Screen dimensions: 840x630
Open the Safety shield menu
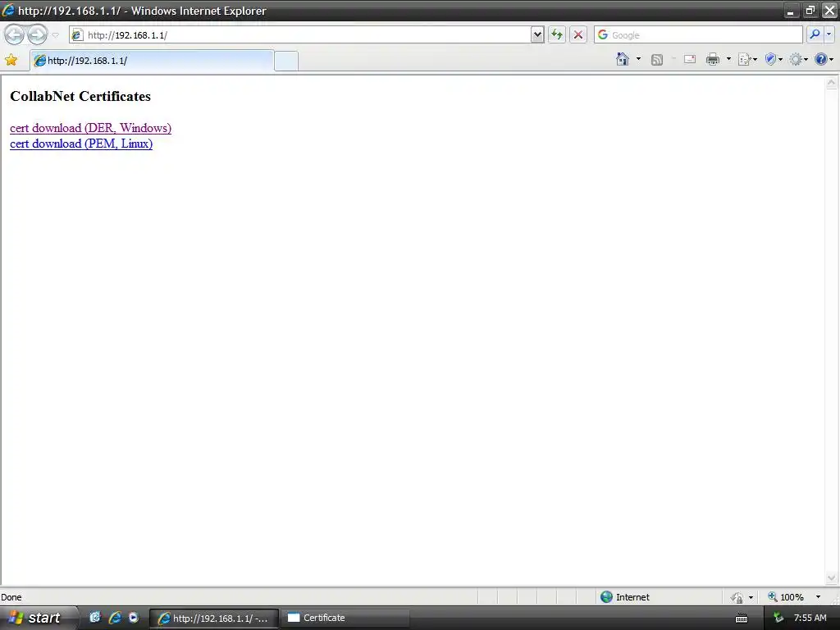pyautogui.click(x=774, y=59)
